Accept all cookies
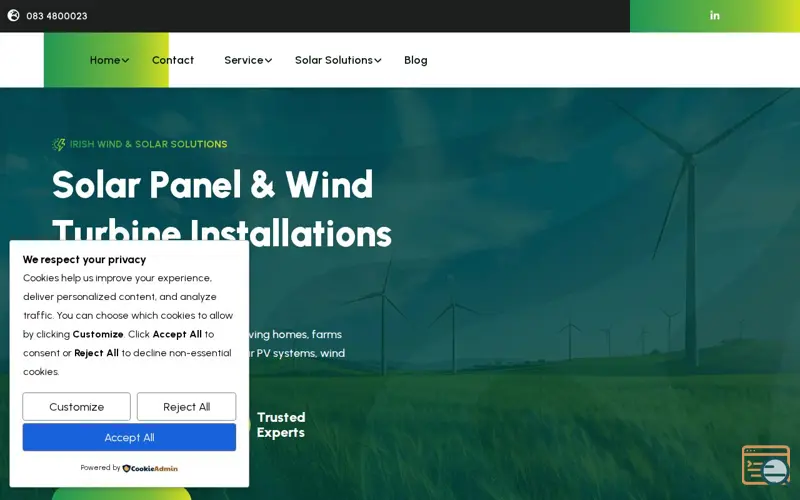800x500 pixels. (x=129, y=437)
